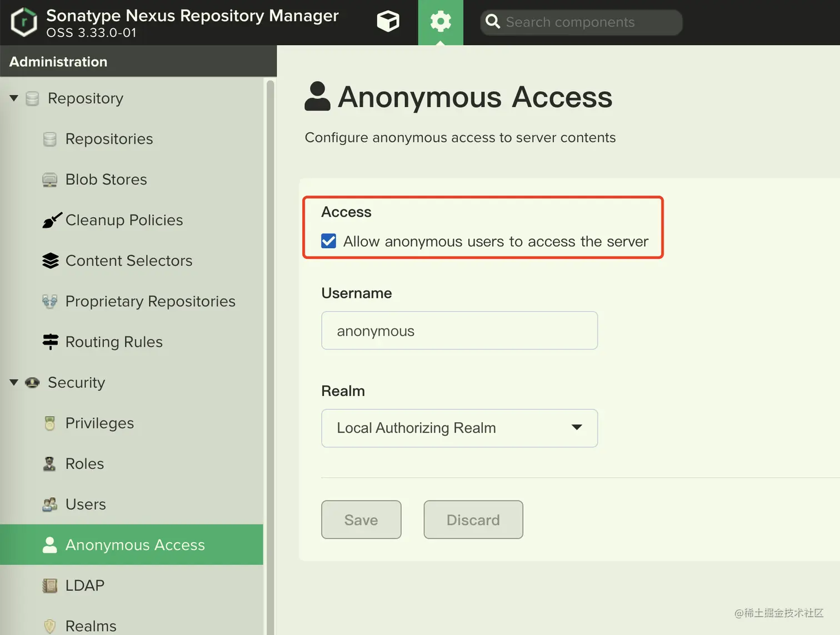The width and height of the screenshot is (840, 635).
Task: Click the Content Selectors layers icon
Action: pos(50,261)
